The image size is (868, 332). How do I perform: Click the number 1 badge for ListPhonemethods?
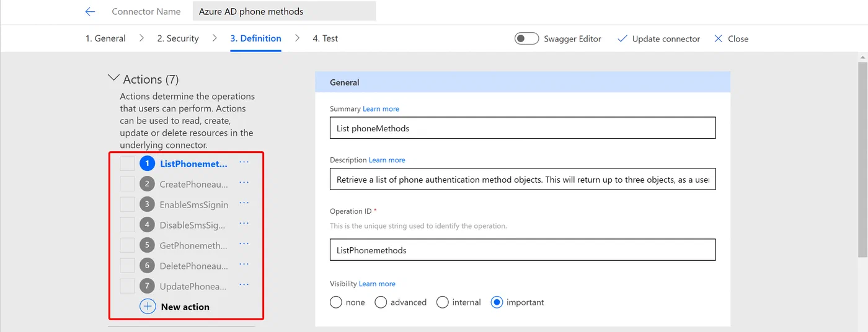click(147, 164)
